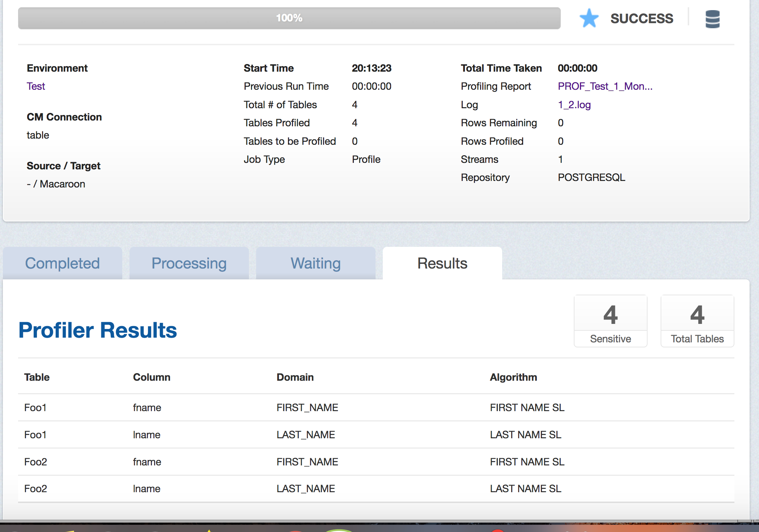Click the Table column header
The image size is (759, 532).
(37, 377)
